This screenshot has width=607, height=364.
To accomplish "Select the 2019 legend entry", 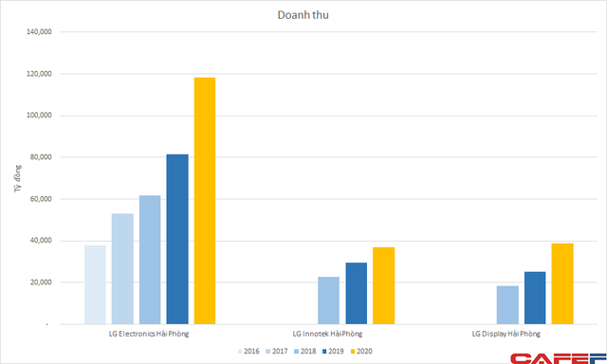I will pos(333,352).
